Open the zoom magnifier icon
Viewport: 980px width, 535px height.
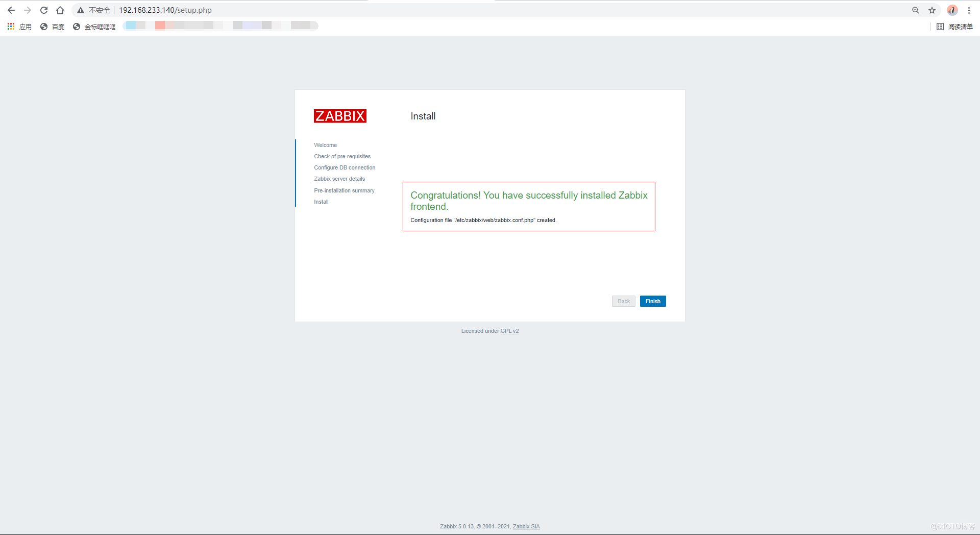915,10
